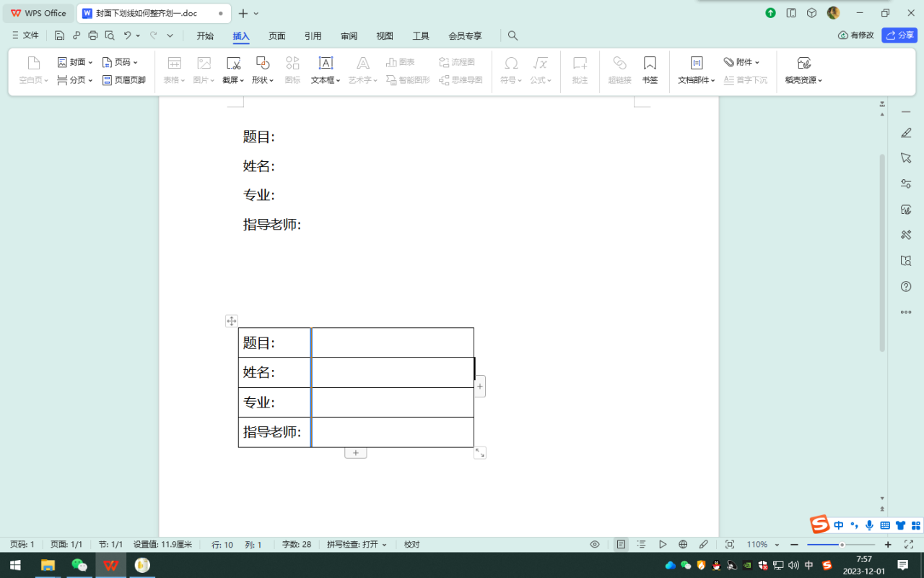Switch to the Page (页面) tab
The height and width of the screenshot is (578, 924).
[277, 35]
